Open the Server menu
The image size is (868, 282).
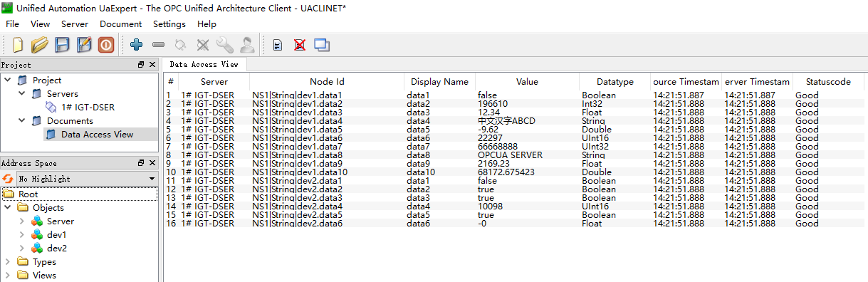(75, 24)
